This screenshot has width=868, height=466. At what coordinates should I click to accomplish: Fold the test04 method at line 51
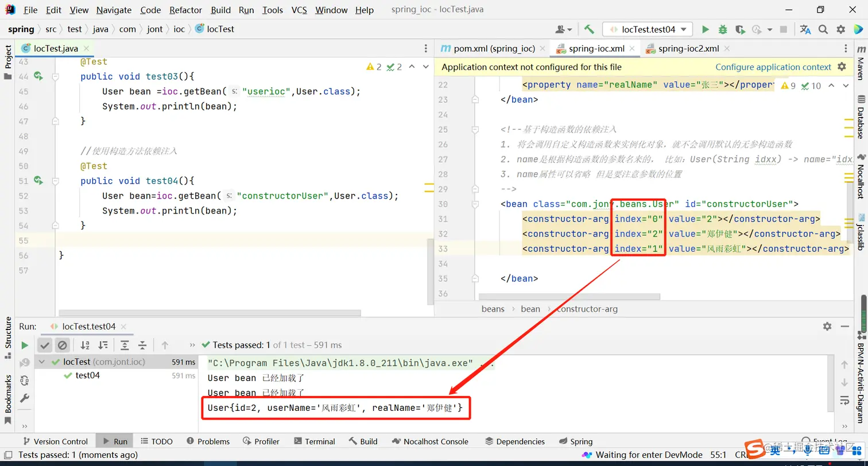[55, 180]
